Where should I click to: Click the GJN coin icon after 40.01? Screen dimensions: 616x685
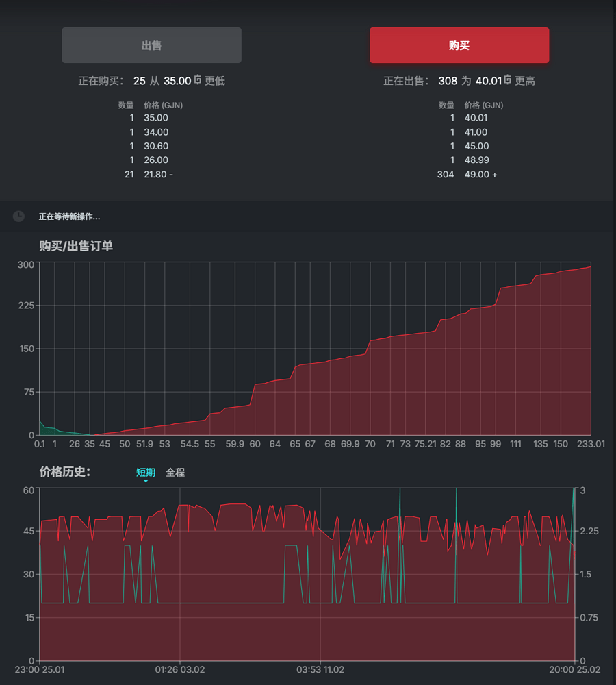tap(508, 80)
